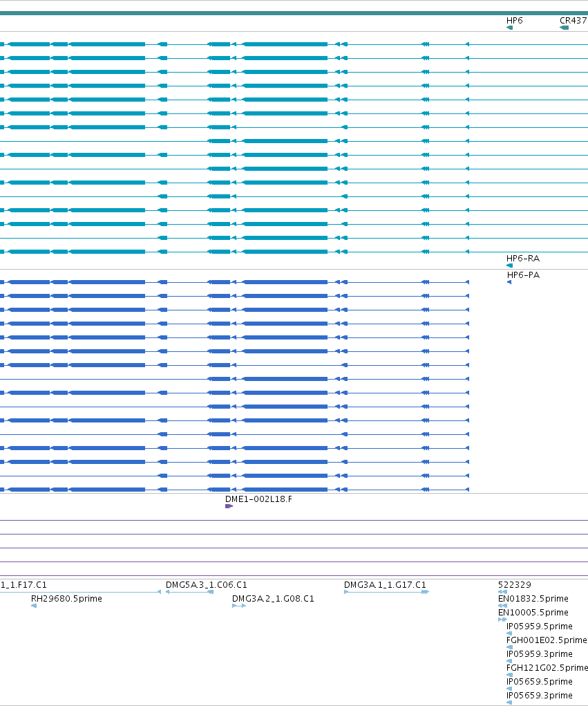Screen dimensions: 588x706
Task: Click the FGH121G02.5prime label
Action: [547, 668]
